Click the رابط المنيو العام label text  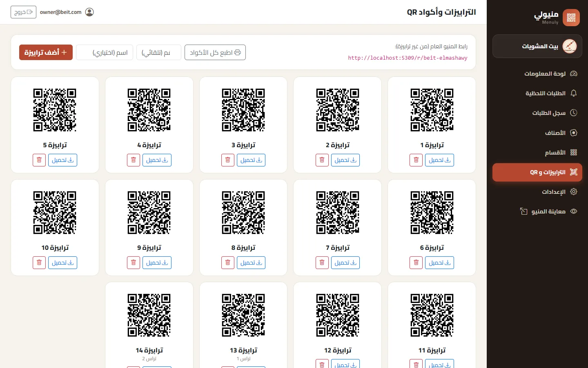point(431,47)
